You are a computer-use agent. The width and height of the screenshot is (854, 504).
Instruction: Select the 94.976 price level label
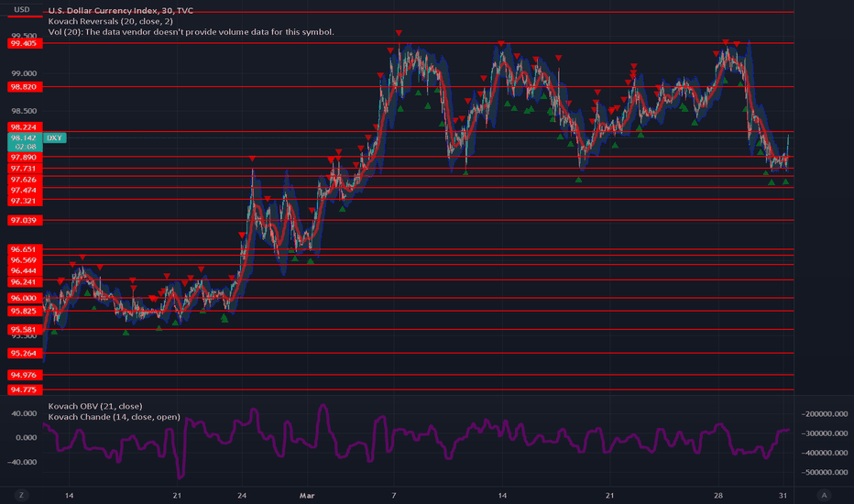click(x=25, y=375)
